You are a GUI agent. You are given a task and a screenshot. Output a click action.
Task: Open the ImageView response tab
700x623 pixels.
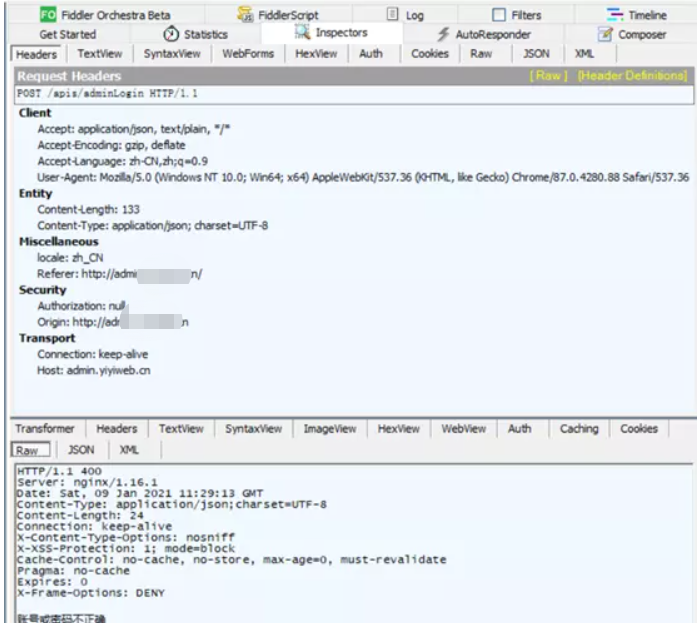330,428
